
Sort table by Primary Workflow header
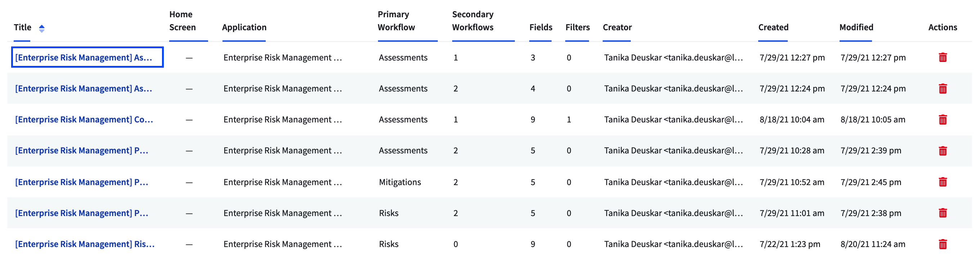[x=396, y=21]
